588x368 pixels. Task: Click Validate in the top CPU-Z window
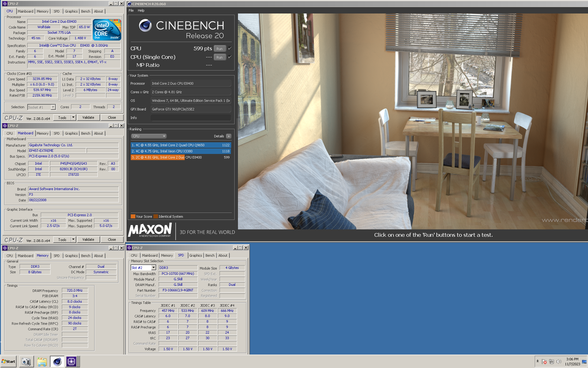click(88, 117)
